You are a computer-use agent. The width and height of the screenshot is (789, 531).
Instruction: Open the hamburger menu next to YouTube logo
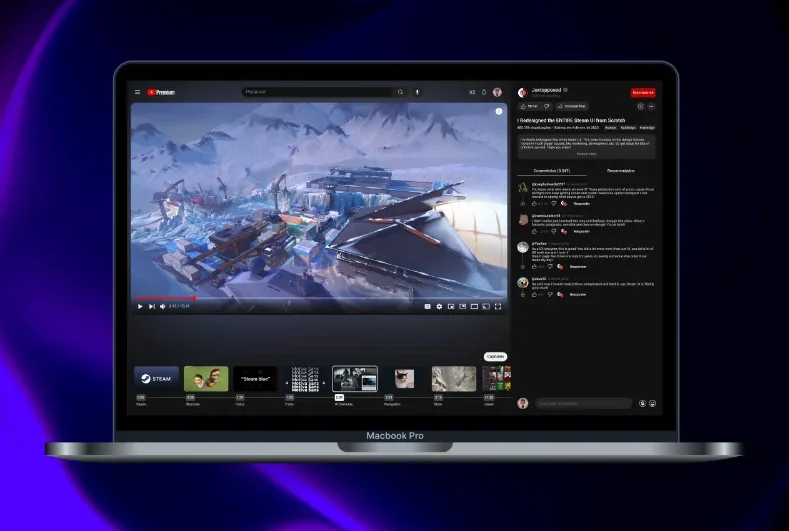point(137,92)
